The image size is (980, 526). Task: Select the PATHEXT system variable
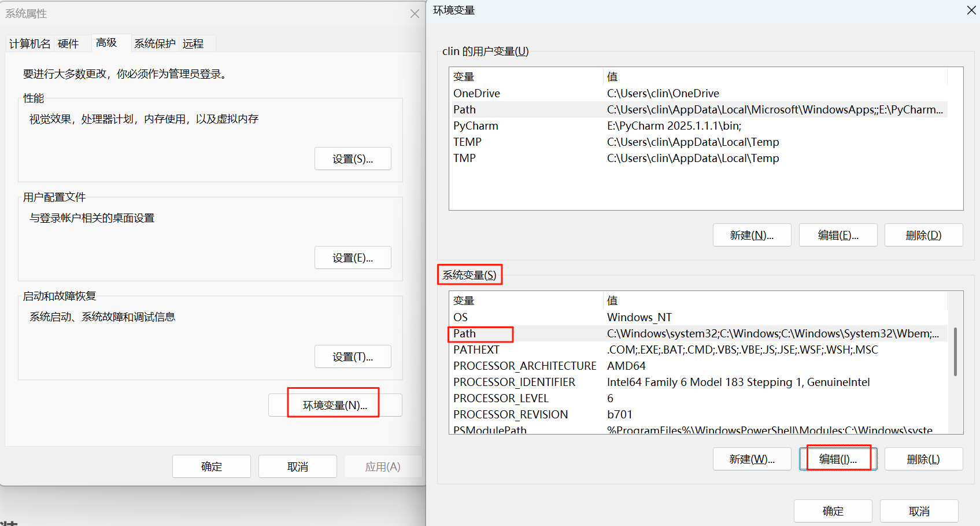point(698,350)
